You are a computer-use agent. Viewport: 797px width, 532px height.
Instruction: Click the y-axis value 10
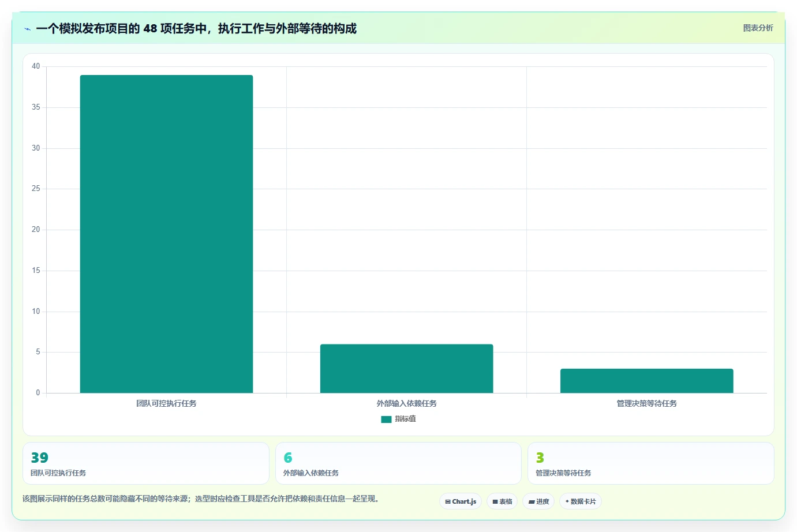[36, 312]
